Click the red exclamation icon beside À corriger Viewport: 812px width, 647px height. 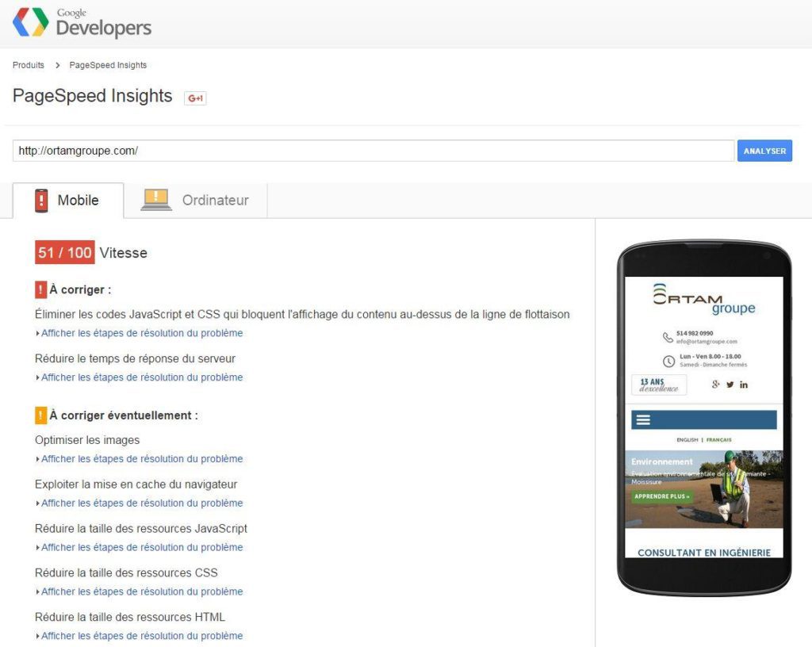[41, 289]
